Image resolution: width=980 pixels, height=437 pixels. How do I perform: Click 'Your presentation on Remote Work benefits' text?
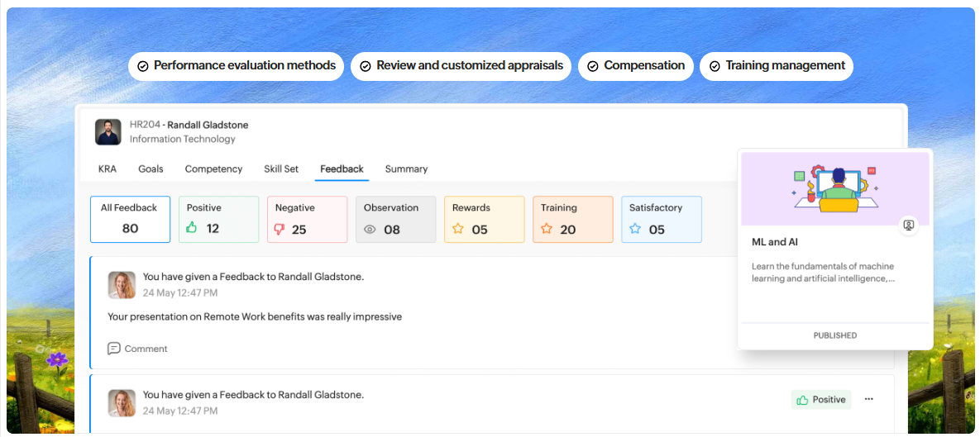point(255,316)
